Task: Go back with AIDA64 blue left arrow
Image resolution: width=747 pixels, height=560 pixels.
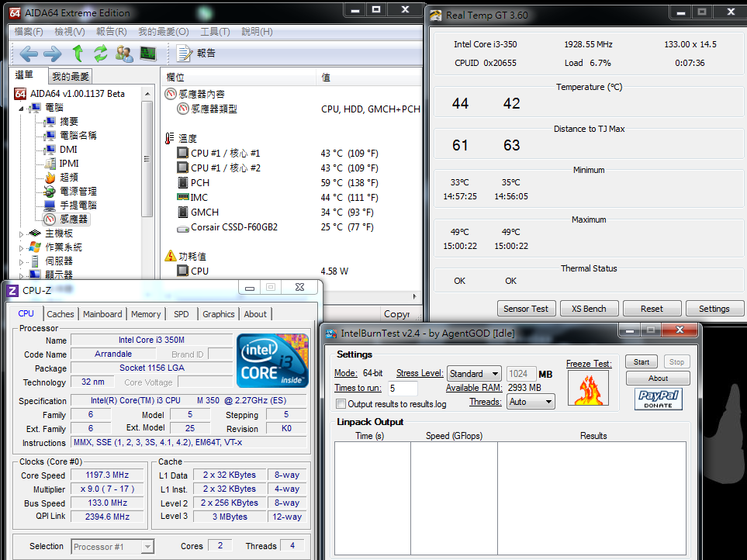Action: (28, 54)
